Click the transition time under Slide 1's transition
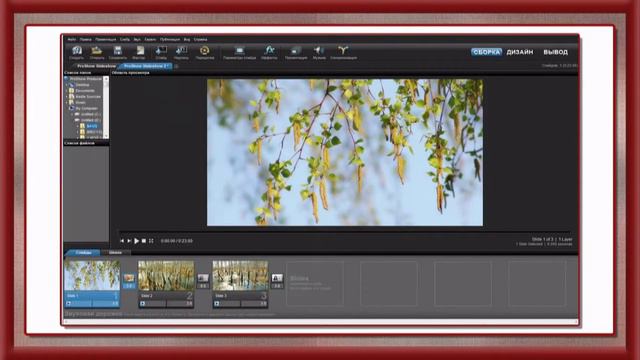Image resolution: width=640 pixels, height=360 pixels. click(129, 286)
